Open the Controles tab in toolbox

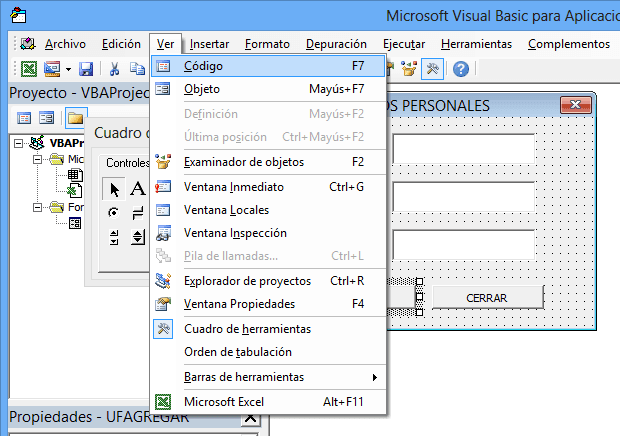pyautogui.click(x=127, y=163)
